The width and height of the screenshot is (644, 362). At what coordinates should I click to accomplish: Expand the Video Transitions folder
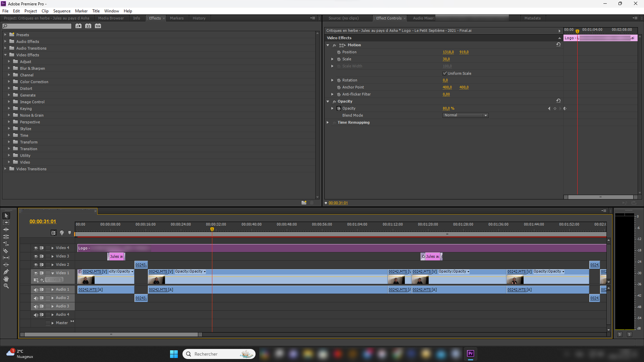[x=5, y=169]
